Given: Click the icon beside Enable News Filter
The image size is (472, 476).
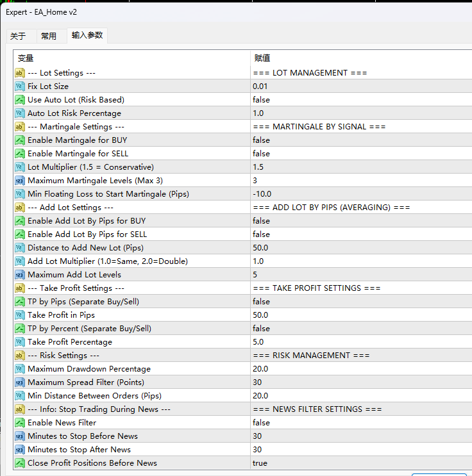Looking at the screenshot, I should click(19, 423).
